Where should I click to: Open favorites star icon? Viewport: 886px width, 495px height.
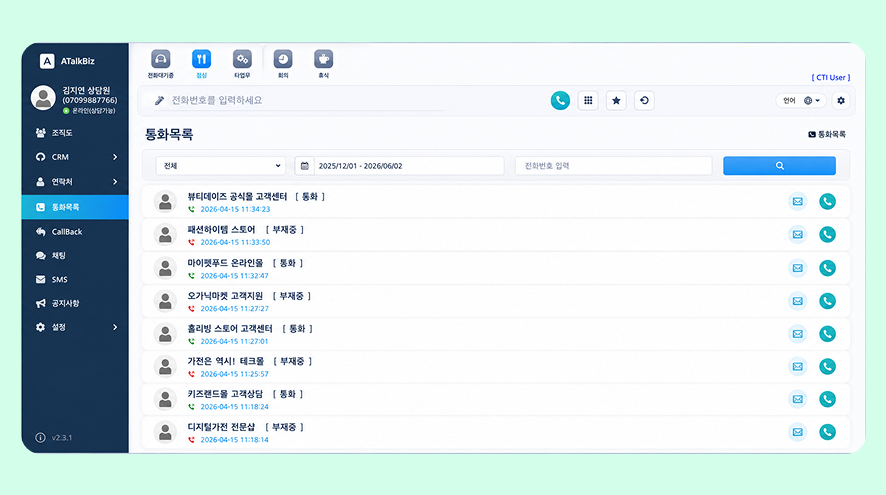pos(616,101)
